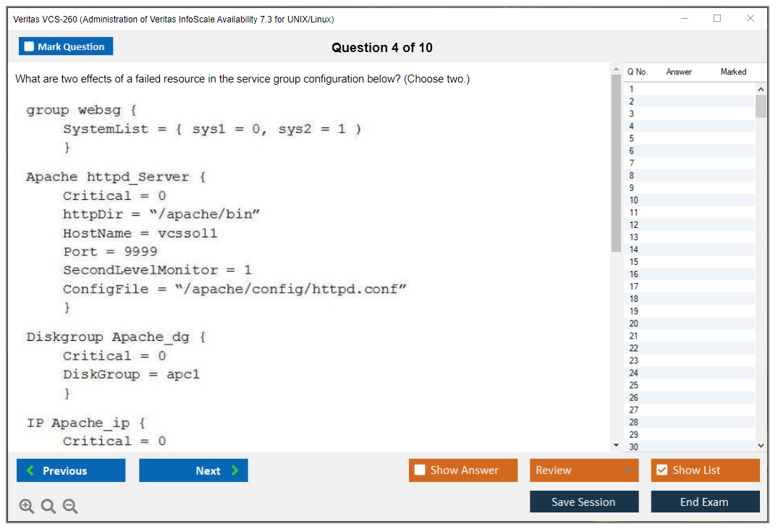The height and width of the screenshot is (532, 778).
Task: Click the Marked column header
Action: (733, 72)
